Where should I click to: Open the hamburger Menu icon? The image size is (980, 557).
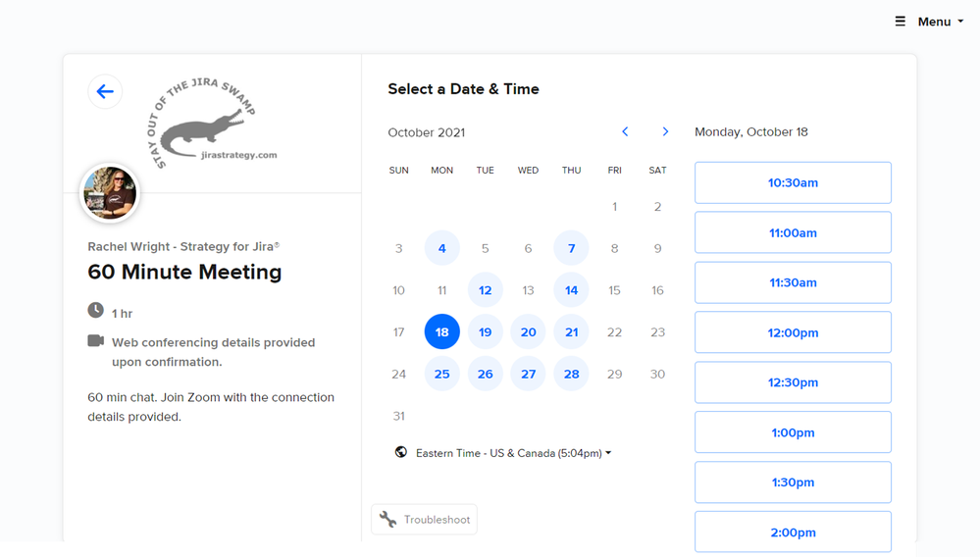click(x=900, y=22)
